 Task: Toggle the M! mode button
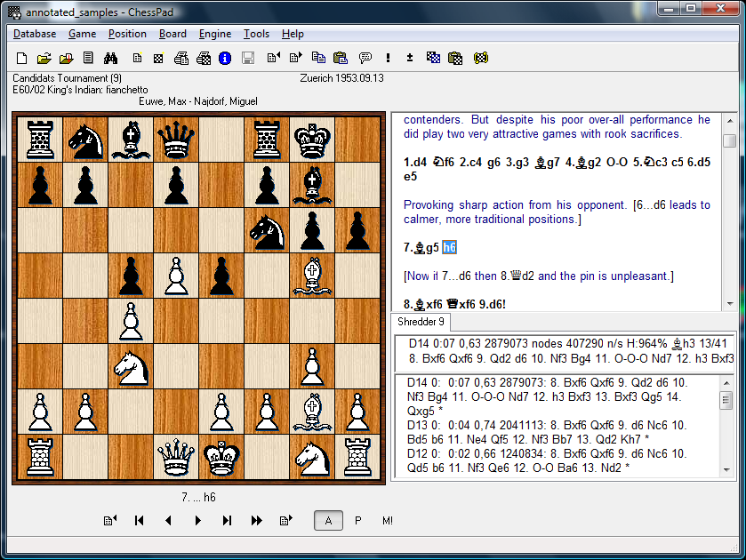[388, 521]
